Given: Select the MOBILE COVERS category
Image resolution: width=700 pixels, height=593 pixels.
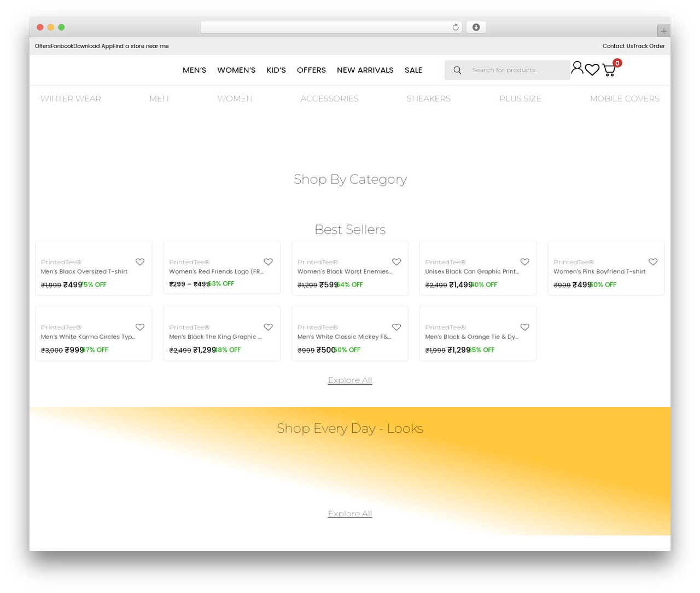Looking at the screenshot, I should [x=625, y=98].
